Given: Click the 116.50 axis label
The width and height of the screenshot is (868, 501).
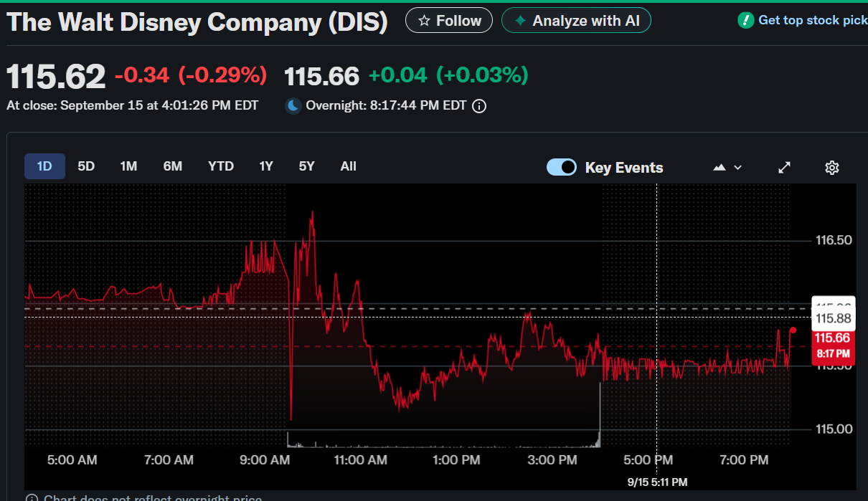Looking at the screenshot, I should pyautogui.click(x=834, y=240).
